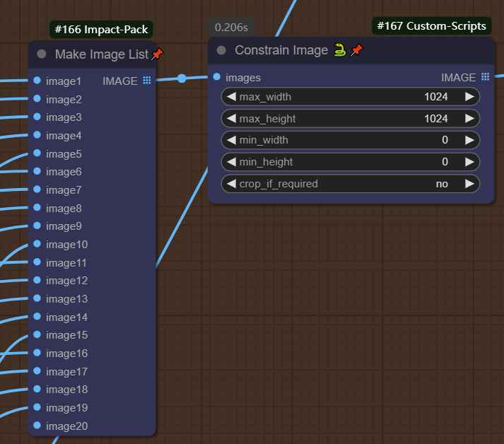
Task: Increase max_width using right arrow
Action: coord(469,97)
